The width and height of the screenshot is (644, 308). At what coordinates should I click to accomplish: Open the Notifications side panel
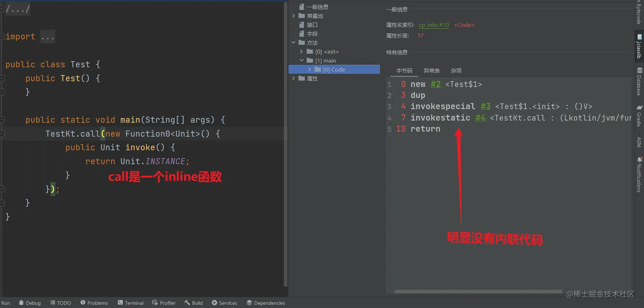click(x=639, y=174)
